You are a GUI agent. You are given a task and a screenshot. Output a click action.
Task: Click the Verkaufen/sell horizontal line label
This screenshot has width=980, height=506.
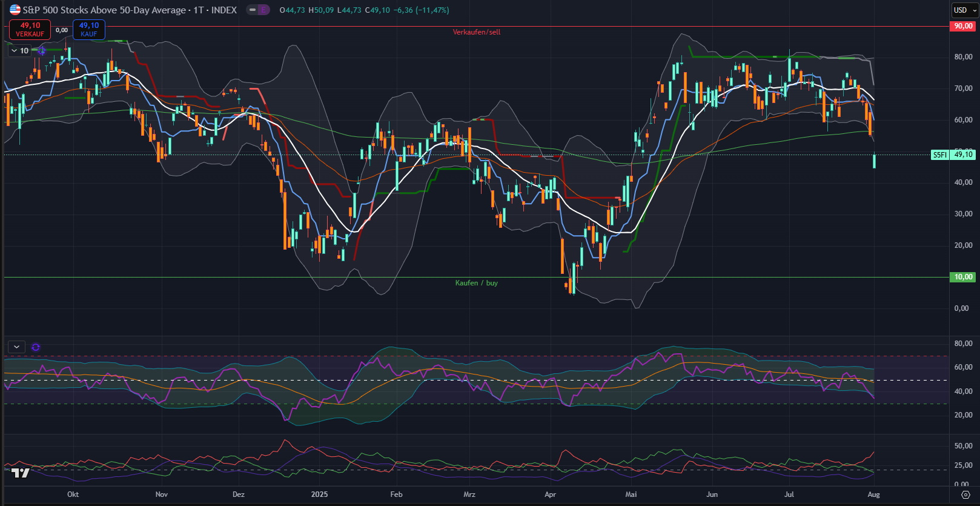(x=476, y=32)
